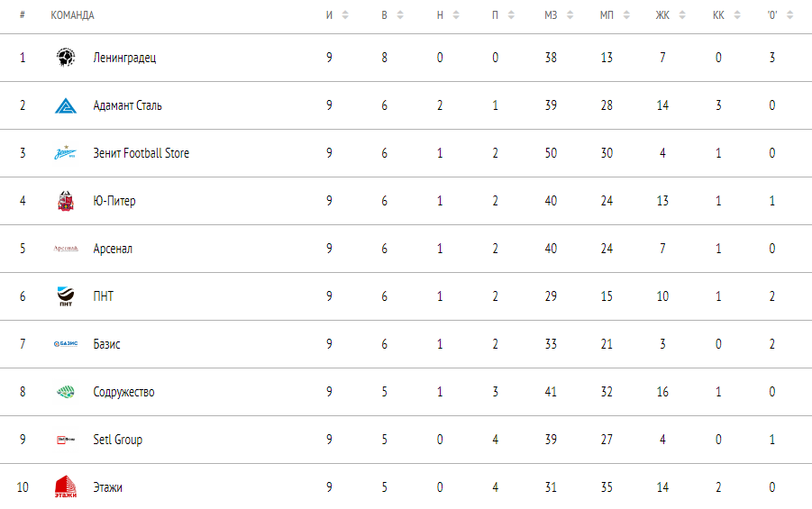Screen dimensions: 812x509
Task: Click the КОМАНДА column header
Action: (x=72, y=15)
